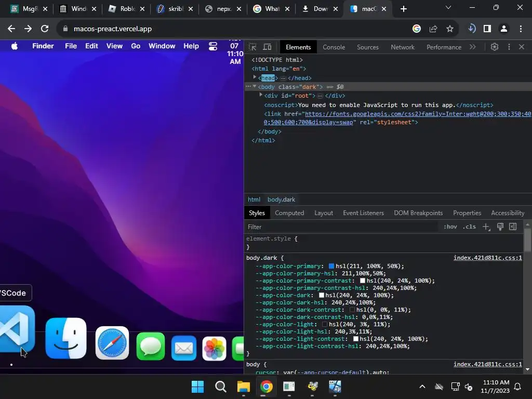Open DevTools three-dot customize menu
The image size is (532, 399).
click(509, 47)
